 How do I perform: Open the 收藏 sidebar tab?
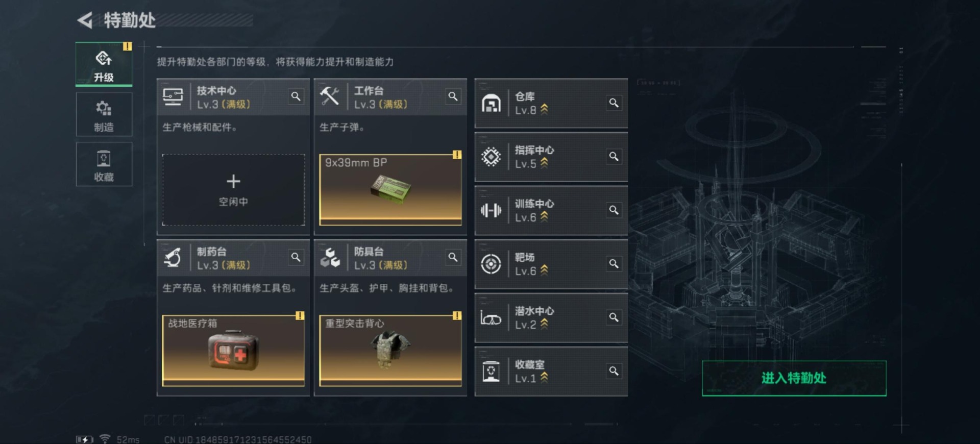click(104, 164)
